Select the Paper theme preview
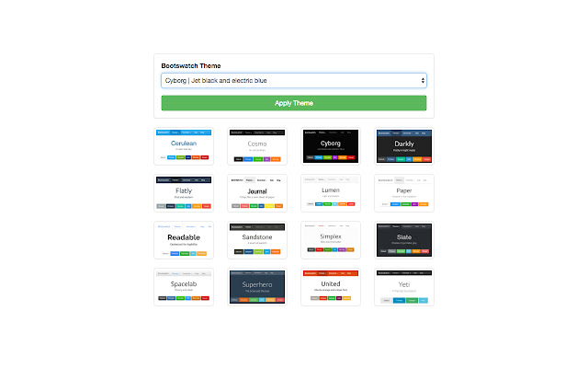 coord(404,193)
